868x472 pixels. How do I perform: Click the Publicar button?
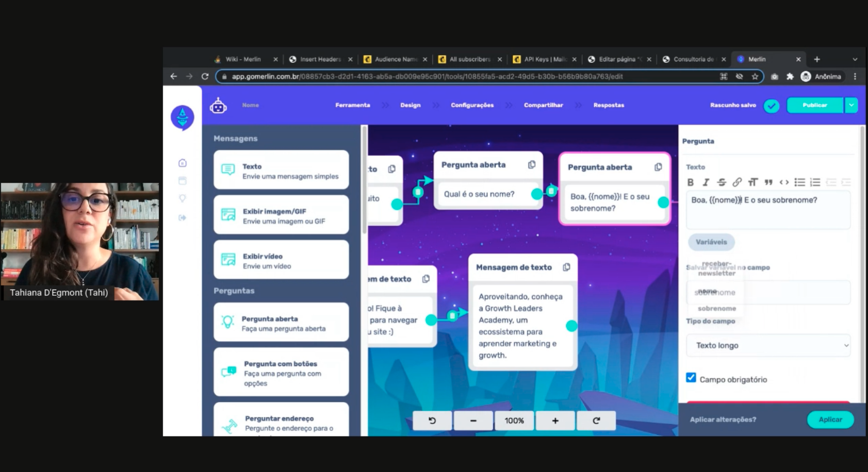(815, 105)
